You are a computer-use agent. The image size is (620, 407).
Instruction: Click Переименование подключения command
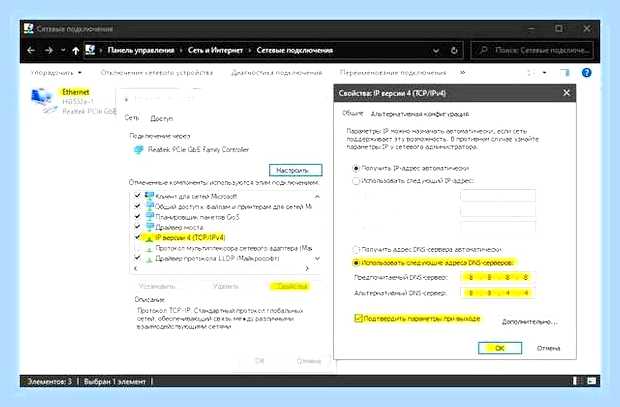click(x=393, y=73)
